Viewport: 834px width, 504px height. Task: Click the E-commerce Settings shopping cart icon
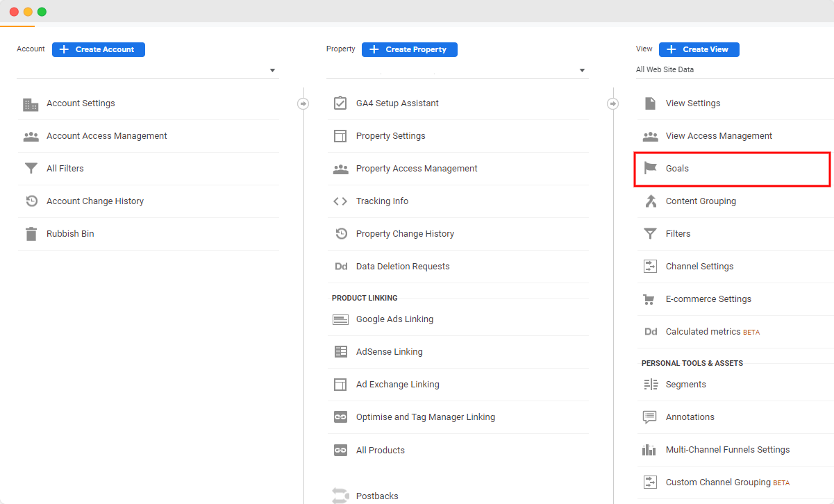coord(649,299)
